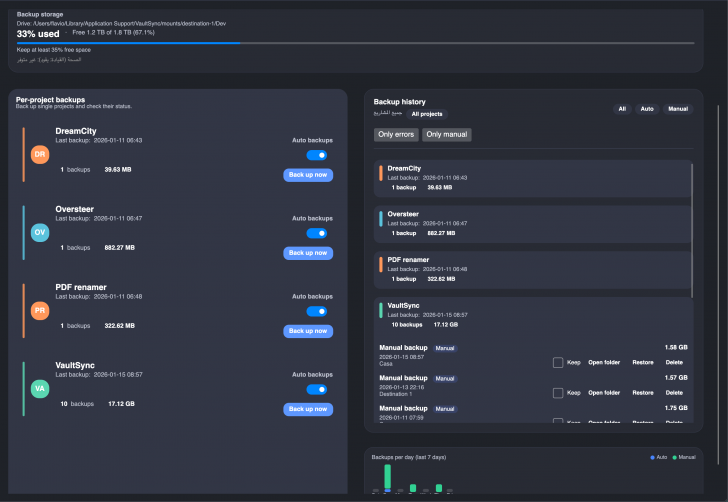Enable the Only manual filter
728x502 pixels.
coord(447,135)
